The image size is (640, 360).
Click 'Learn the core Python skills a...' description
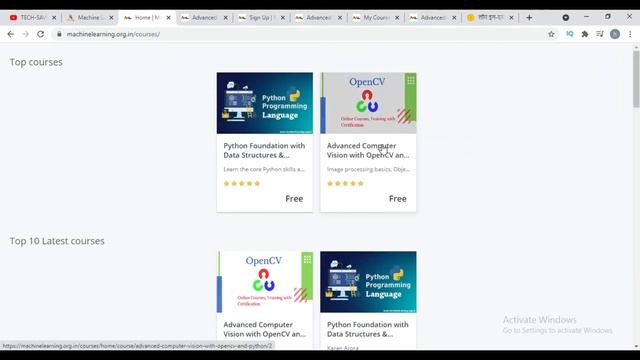coord(264,169)
